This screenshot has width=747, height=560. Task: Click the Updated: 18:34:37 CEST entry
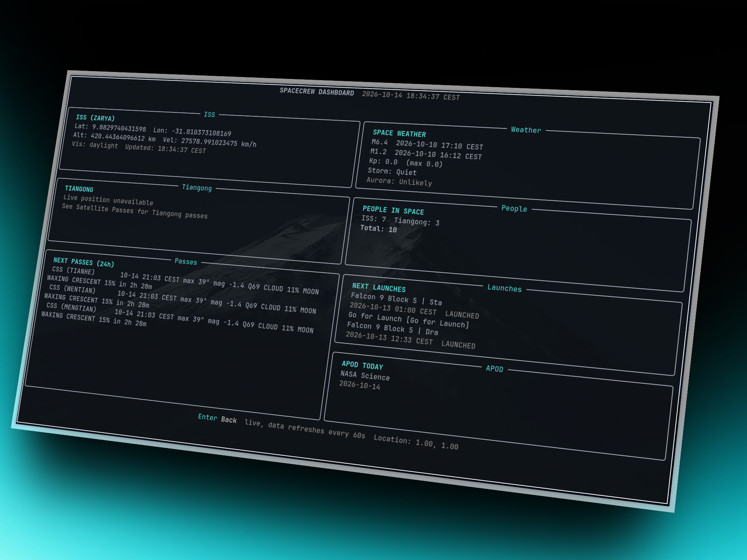click(x=165, y=149)
